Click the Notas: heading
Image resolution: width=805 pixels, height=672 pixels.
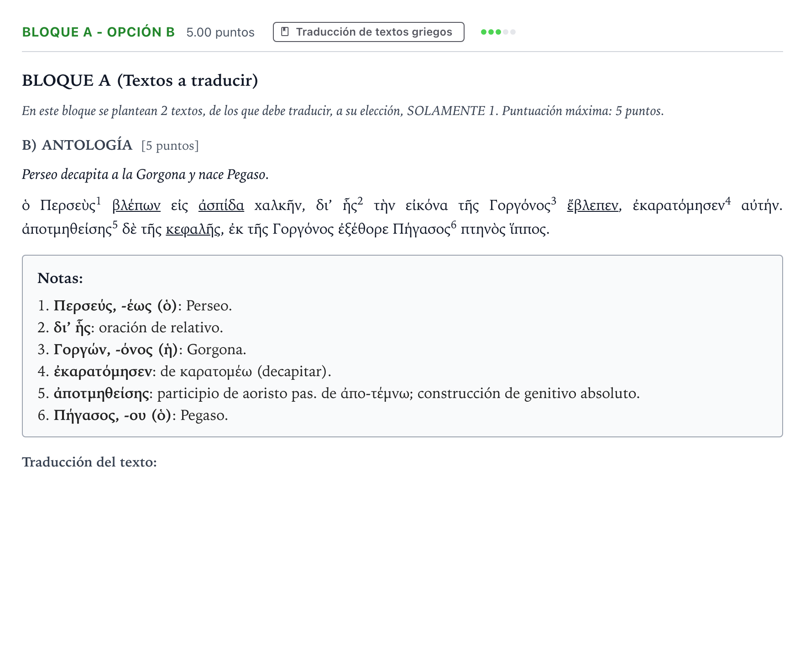60,278
